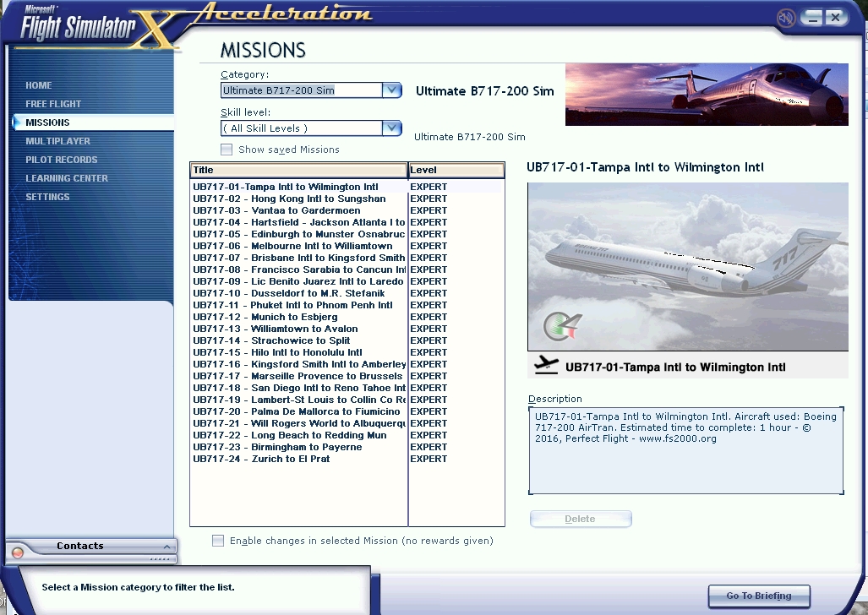Screen dimensions: 868x615
Task: Enable changes in selected Mission checkbox
Action: [x=218, y=541]
